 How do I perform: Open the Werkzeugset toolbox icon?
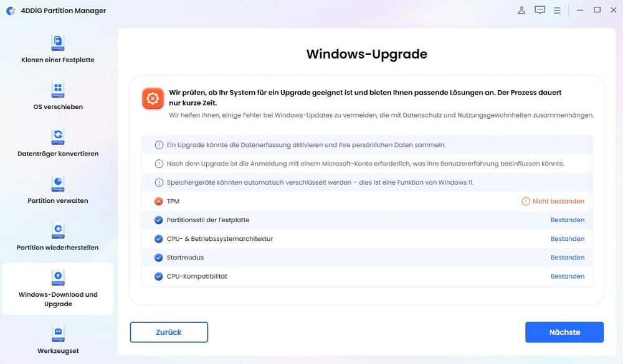pyautogui.click(x=58, y=334)
